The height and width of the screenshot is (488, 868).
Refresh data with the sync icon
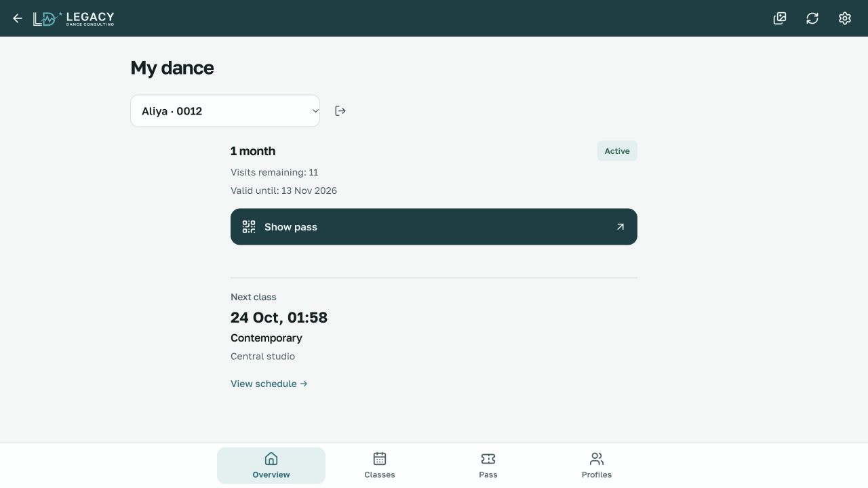tap(812, 18)
